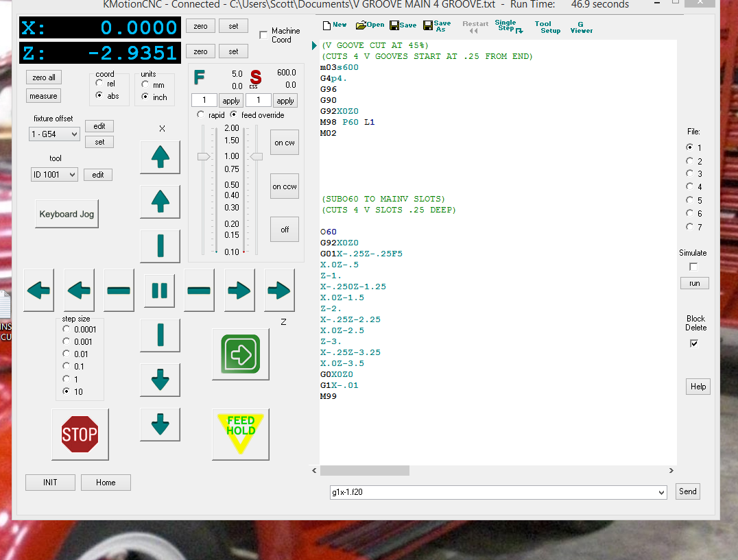Image resolution: width=738 pixels, height=560 pixels.
Task: Uncheck the Block Delete checkbox
Action: [x=694, y=343]
